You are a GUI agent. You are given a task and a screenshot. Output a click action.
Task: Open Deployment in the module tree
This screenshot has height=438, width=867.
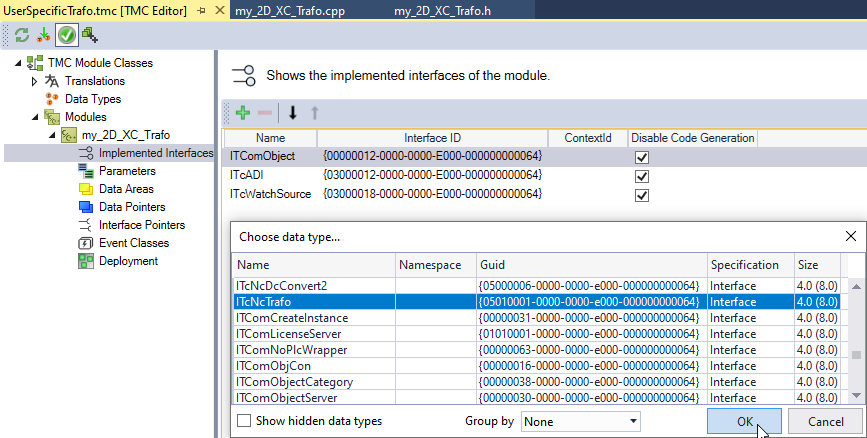point(128,261)
